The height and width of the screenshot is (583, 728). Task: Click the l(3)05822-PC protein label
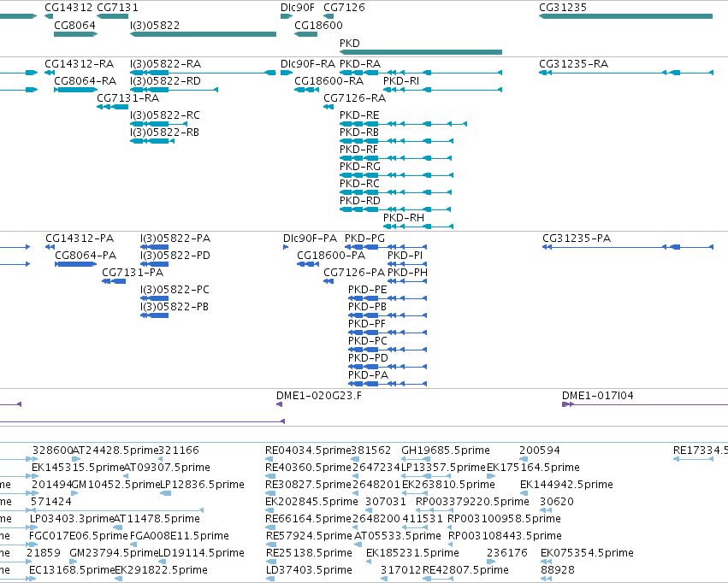(x=175, y=290)
